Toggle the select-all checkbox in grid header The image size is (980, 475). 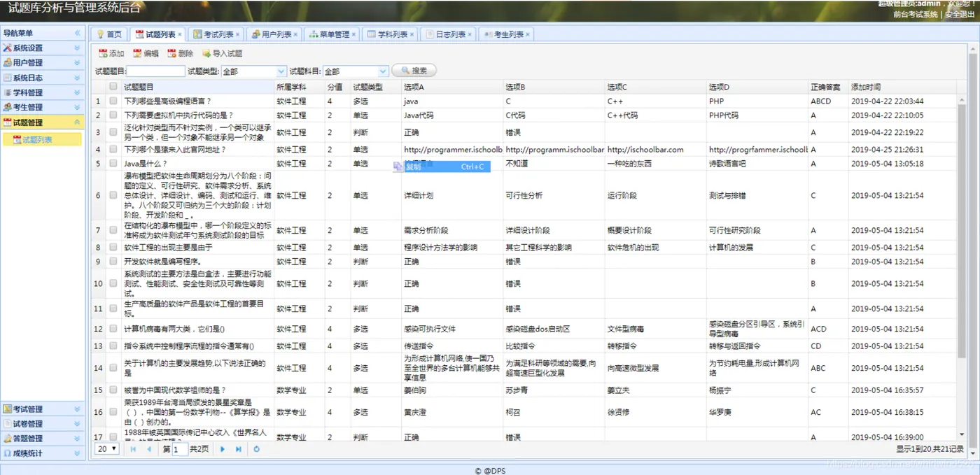click(x=113, y=87)
